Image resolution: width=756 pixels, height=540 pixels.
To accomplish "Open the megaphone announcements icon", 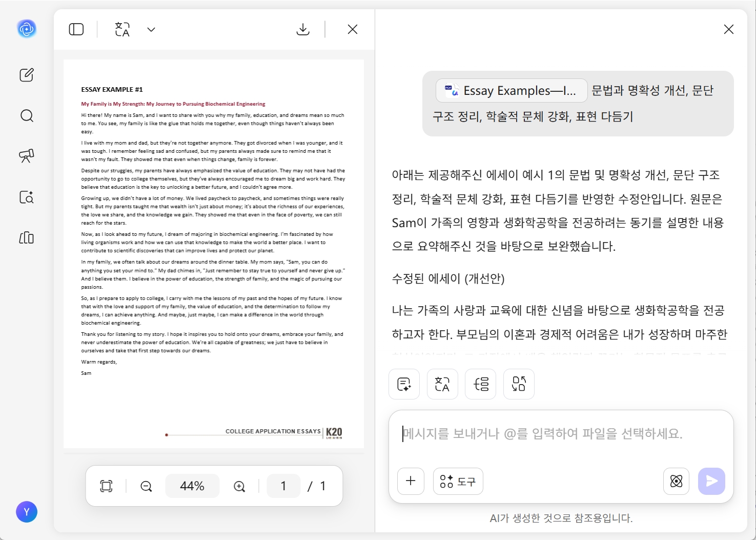I will point(27,156).
